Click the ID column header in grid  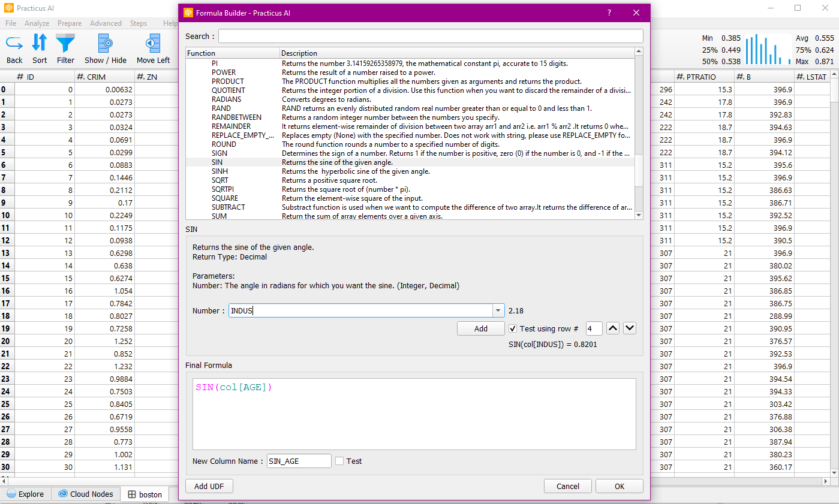(x=44, y=77)
